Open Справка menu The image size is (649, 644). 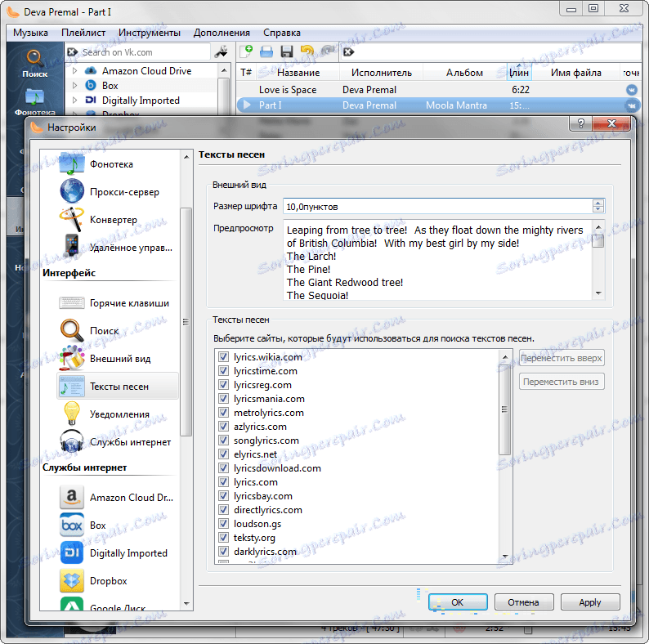point(282,33)
